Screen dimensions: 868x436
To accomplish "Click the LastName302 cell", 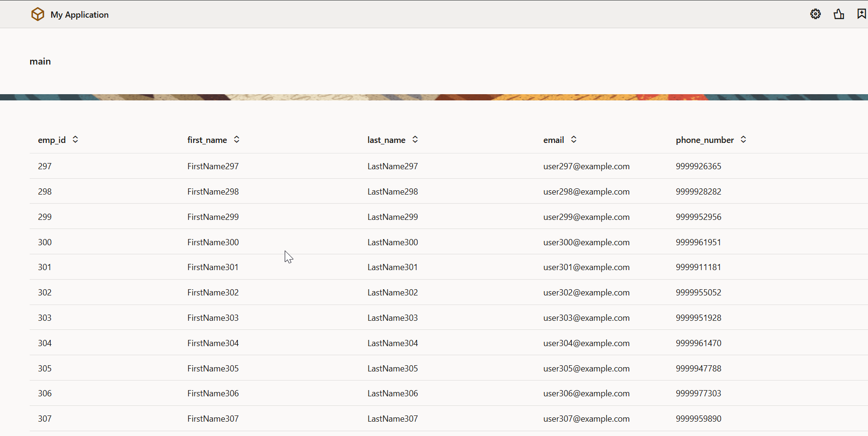I will click(392, 293).
